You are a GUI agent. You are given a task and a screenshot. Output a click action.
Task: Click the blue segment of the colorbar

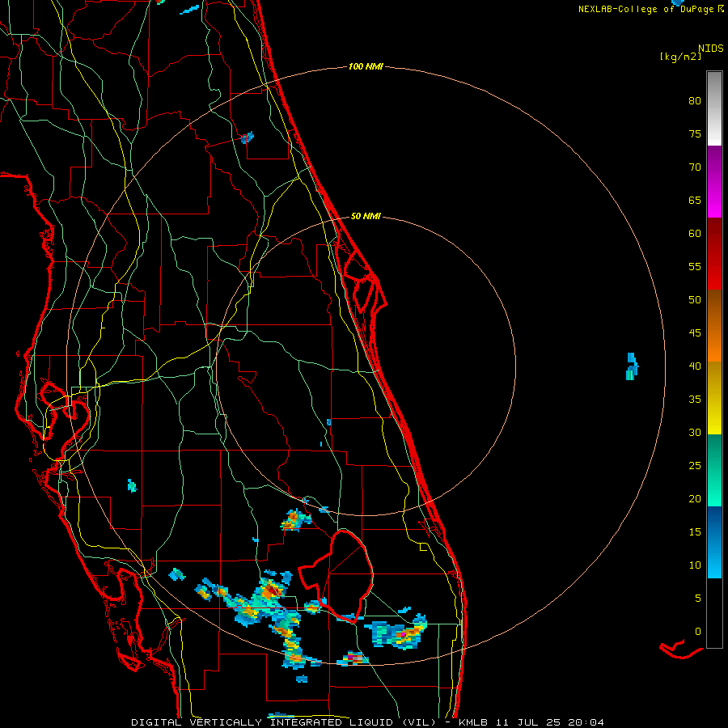(714, 542)
